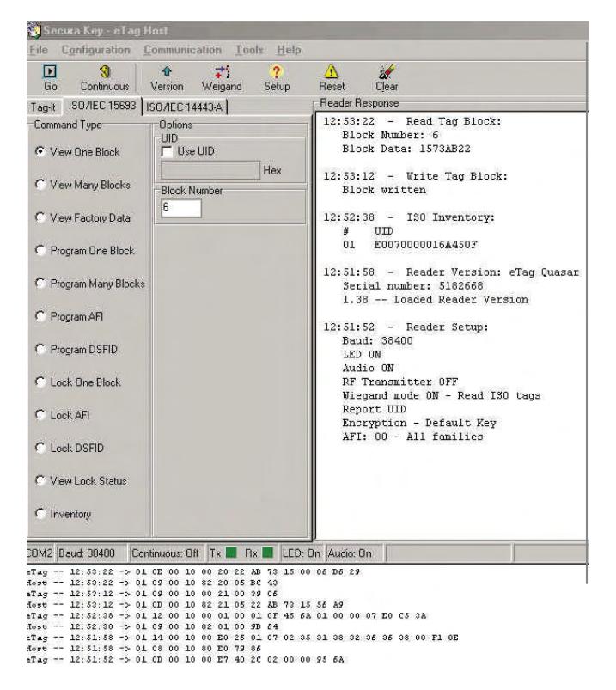Enable the Use UID checkbox

[x=167, y=151]
